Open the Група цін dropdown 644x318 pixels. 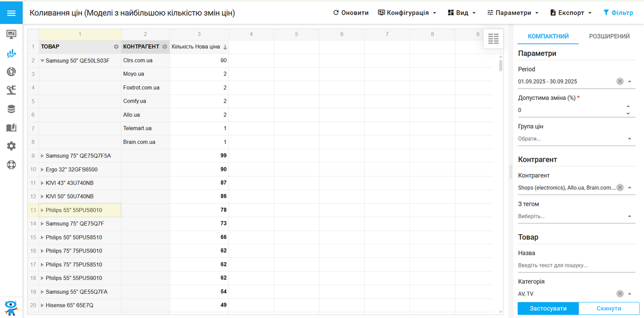point(629,139)
